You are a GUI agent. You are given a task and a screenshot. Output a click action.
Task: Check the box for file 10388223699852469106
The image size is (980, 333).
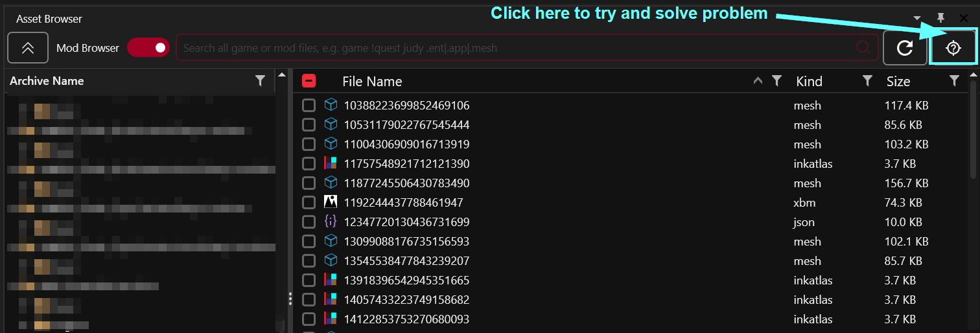[x=309, y=106]
